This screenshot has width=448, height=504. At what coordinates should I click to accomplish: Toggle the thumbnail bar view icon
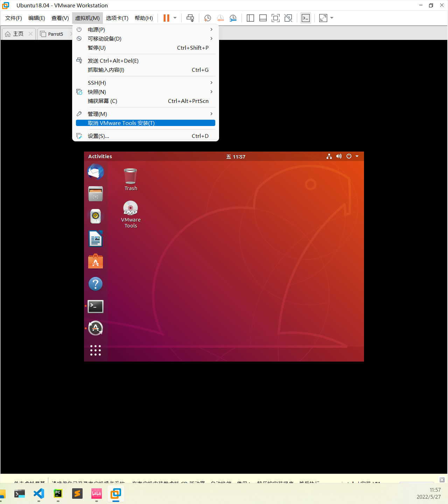click(x=263, y=18)
